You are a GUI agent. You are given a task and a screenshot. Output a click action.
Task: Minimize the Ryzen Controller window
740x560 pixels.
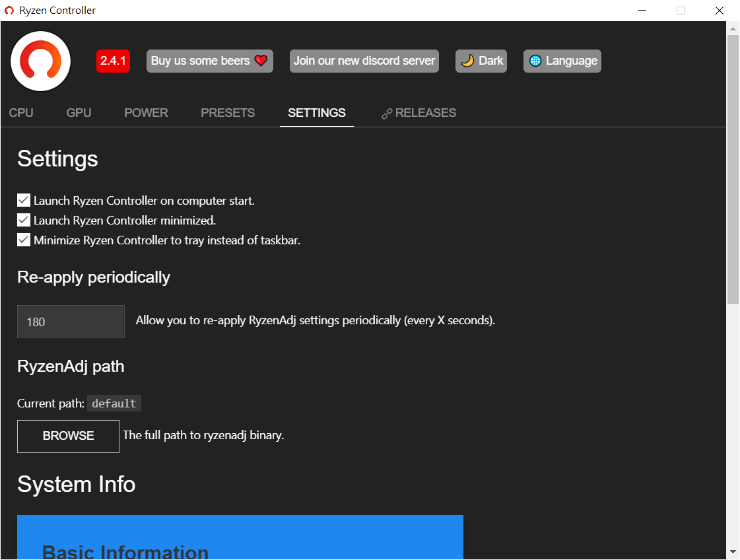[642, 11]
